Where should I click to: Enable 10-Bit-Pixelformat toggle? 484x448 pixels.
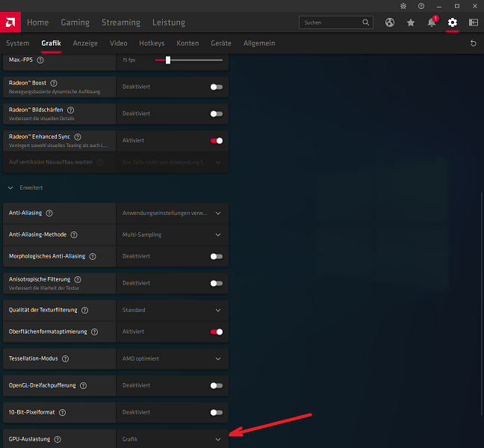217,412
